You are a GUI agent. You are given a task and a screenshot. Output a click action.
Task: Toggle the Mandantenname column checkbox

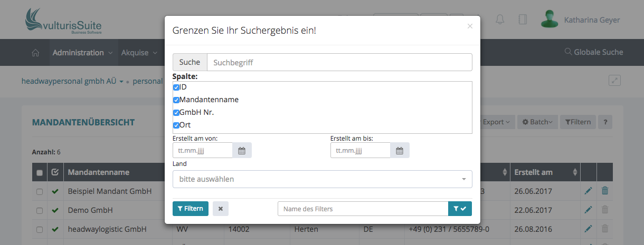pyautogui.click(x=176, y=100)
